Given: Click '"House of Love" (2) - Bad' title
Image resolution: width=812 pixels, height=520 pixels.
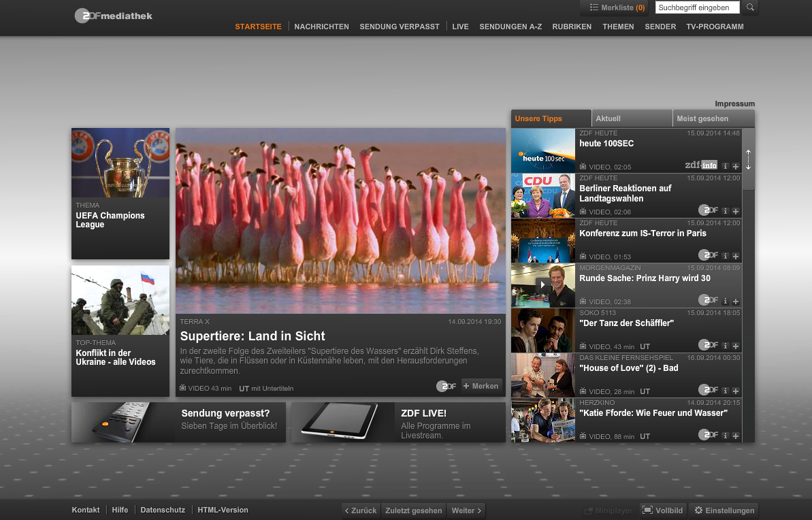Looking at the screenshot, I should (x=629, y=368).
